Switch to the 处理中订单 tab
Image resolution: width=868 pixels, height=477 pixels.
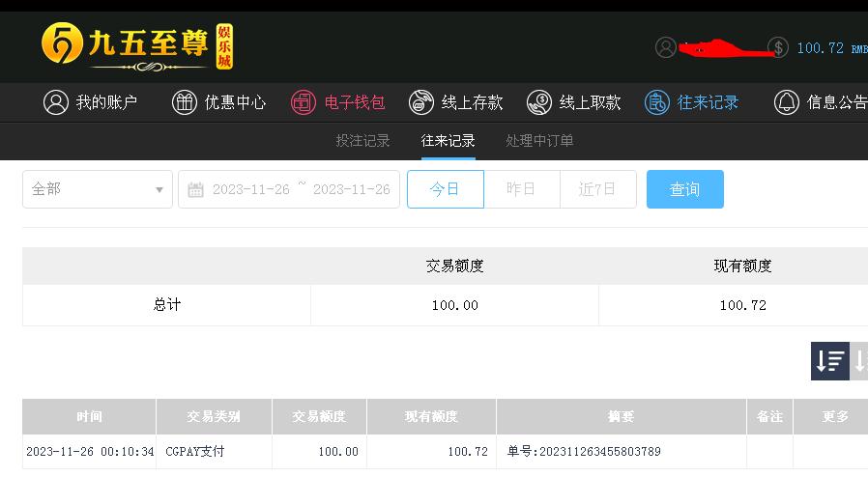point(539,140)
